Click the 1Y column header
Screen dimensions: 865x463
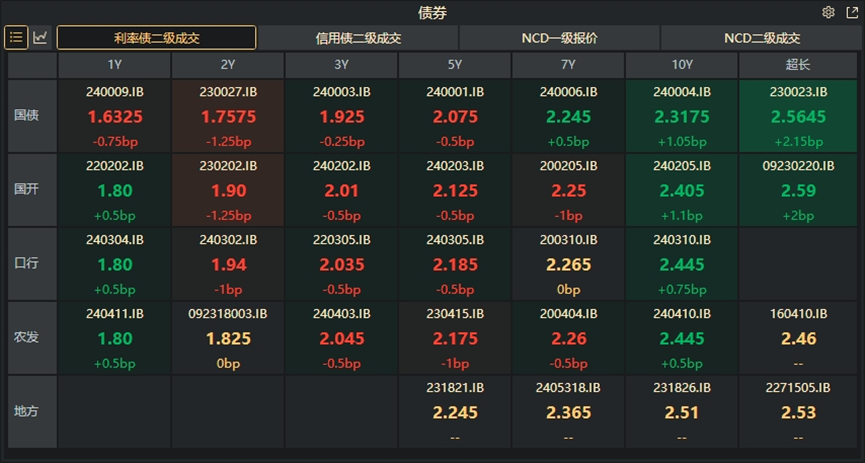point(114,65)
